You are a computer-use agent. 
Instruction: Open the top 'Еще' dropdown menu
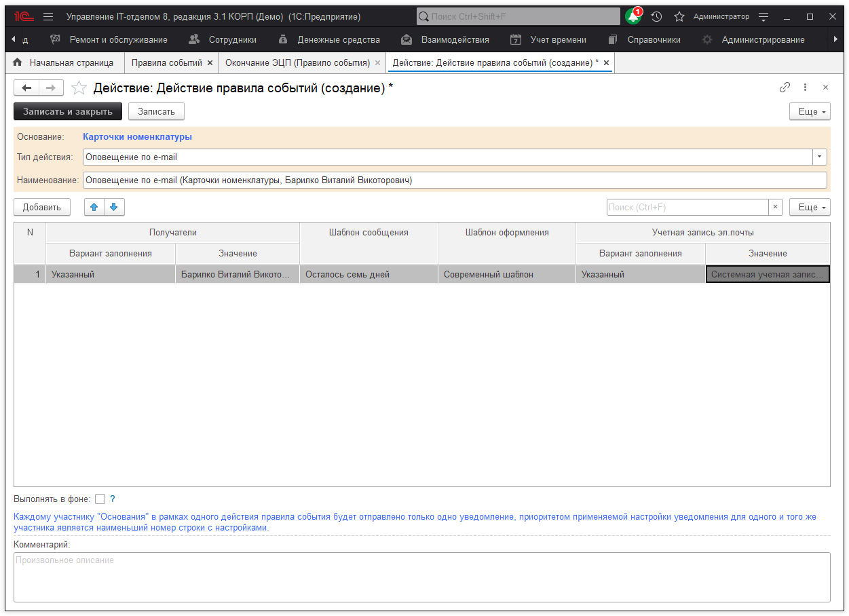click(x=810, y=111)
